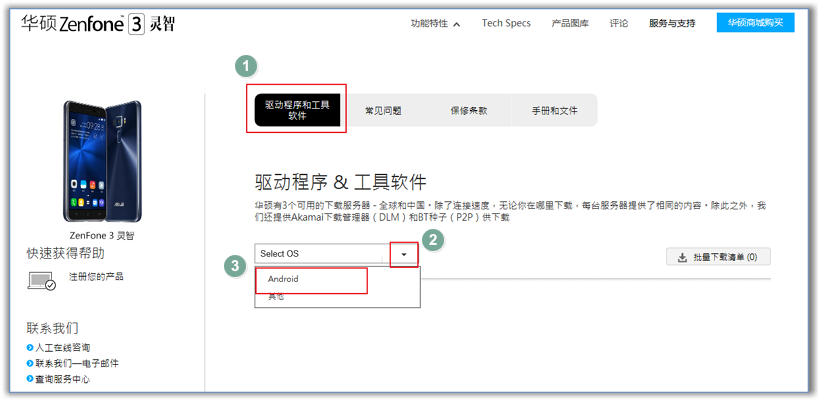Click the 驱动程序 & 工具软件 heading

click(x=341, y=183)
